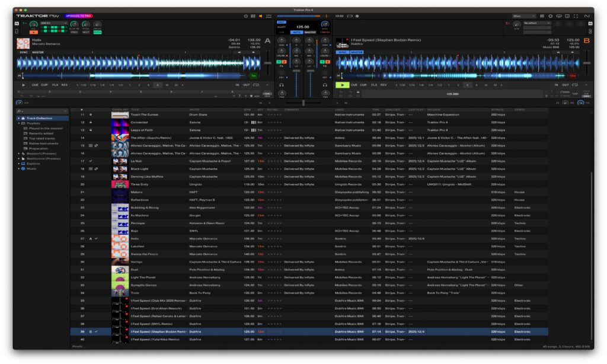Viewport: 607px width, 364px height.
Task: Open the Mixer layout dropdown
Action: click(x=524, y=16)
